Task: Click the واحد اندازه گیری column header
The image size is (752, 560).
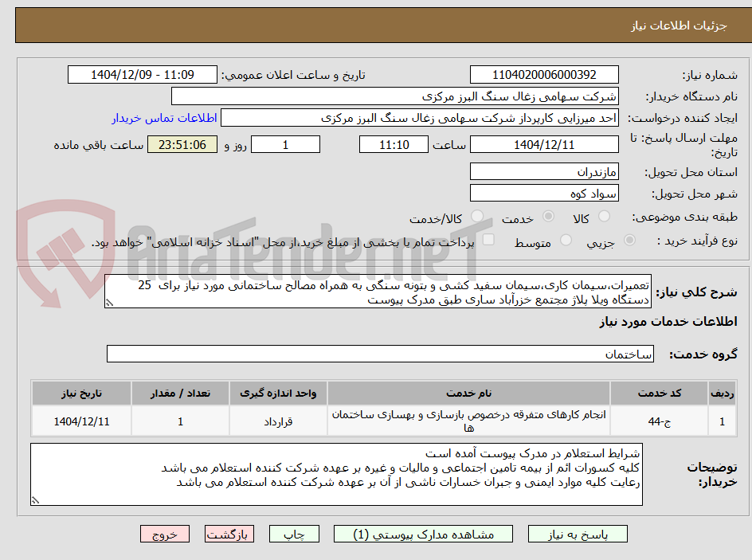Action: tap(278, 394)
